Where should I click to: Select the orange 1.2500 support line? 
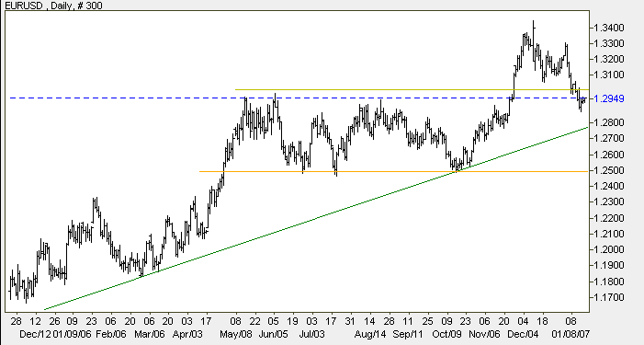point(394,171)
